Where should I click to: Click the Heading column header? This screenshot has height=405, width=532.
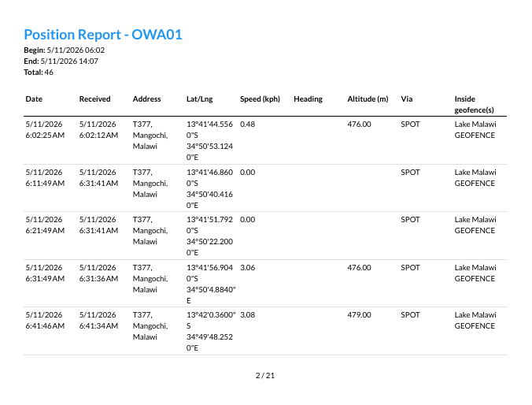click(308, 98)
